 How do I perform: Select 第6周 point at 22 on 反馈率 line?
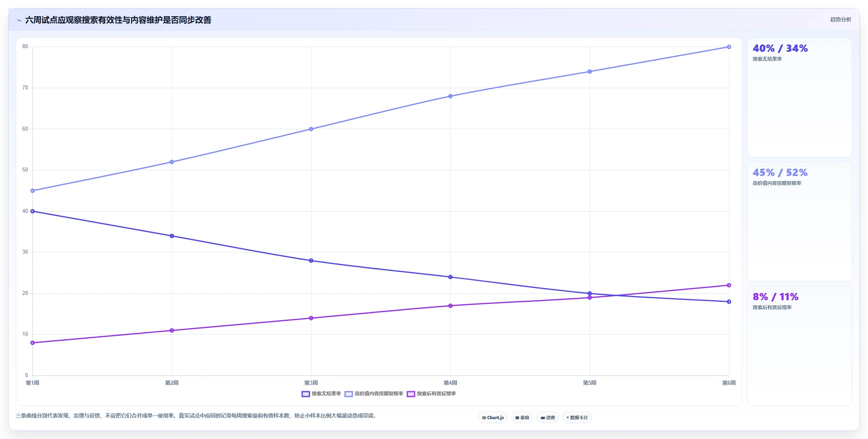(x=729, y=285)
